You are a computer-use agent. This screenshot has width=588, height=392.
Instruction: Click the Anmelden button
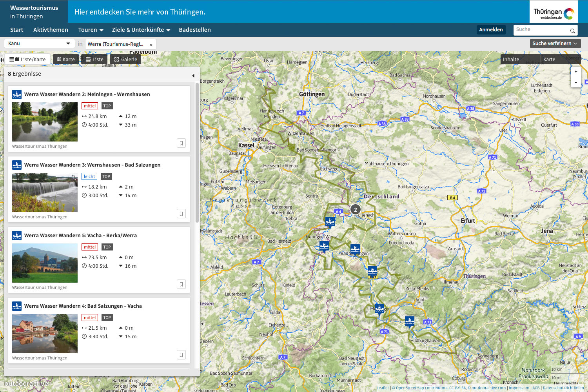tap(490, 30)
